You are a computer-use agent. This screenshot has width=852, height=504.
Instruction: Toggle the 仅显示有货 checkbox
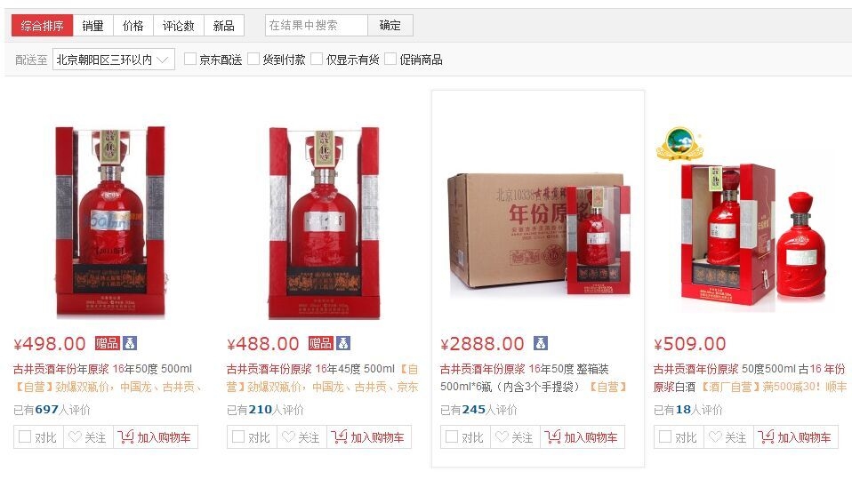(x=317, y=59)
